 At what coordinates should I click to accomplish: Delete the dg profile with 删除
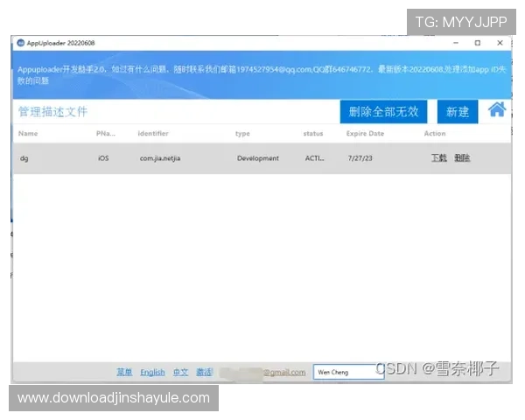click(462, 157)
